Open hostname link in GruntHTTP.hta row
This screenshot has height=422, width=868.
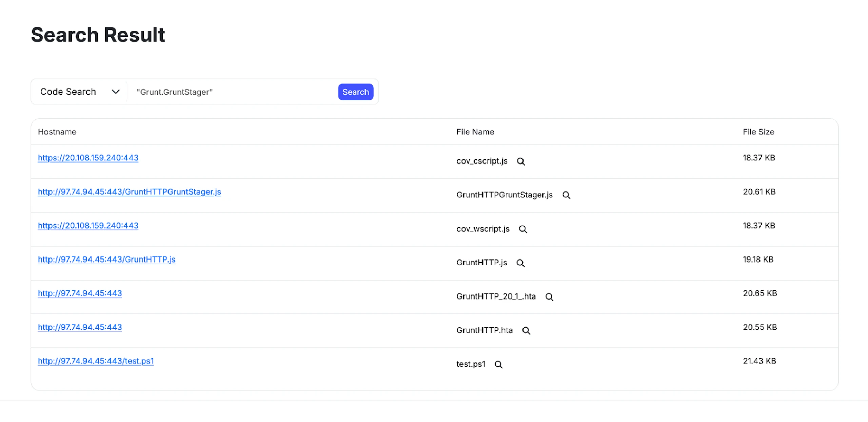coord(80,327)
